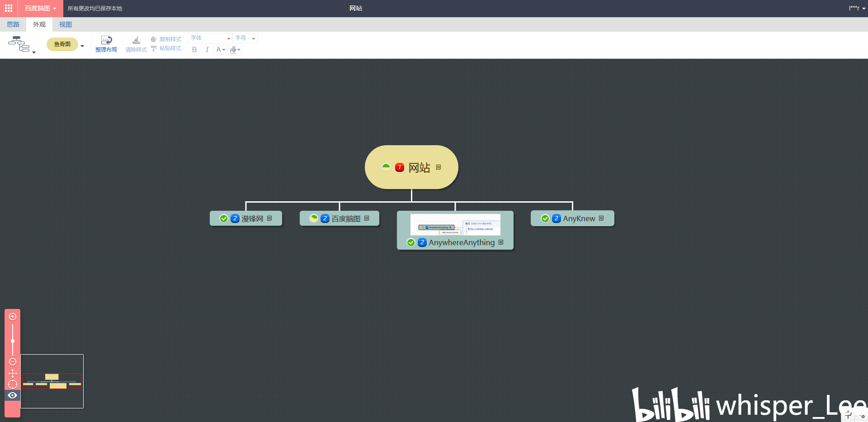Click the done checkmark on AnywhereAnything node
Viewport: 868px width, 422px height.
(411, 242)
